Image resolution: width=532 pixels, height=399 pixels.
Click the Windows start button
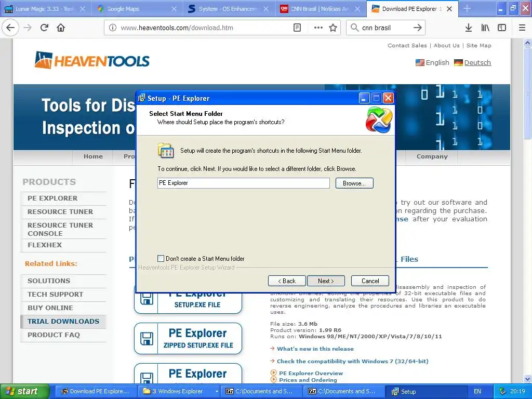pyautogui.click(x=24, y=391)
